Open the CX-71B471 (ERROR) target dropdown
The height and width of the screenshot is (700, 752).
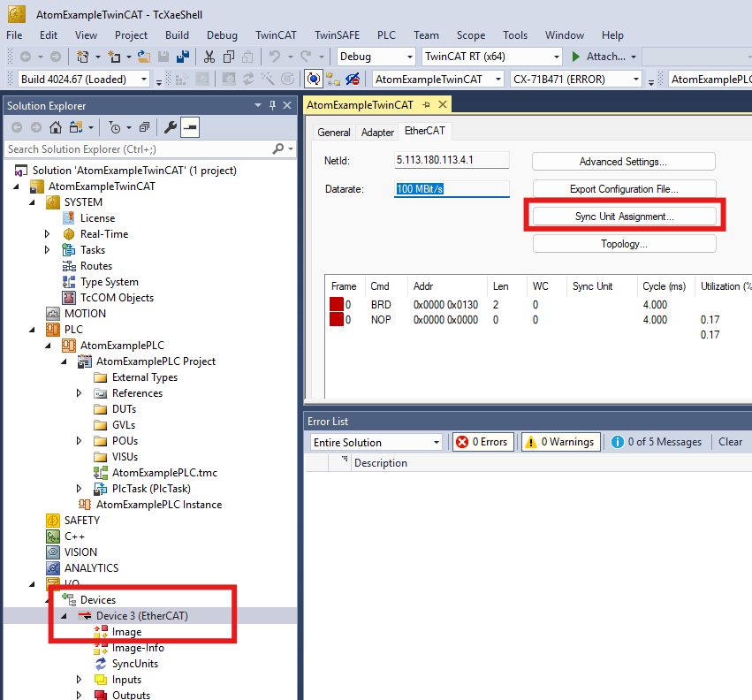(x=576, y=80)
